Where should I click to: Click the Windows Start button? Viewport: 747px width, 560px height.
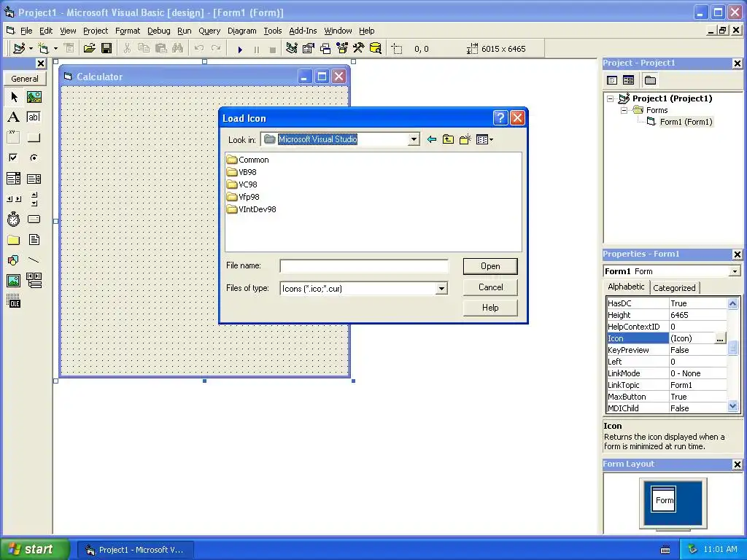coord(34,549)
